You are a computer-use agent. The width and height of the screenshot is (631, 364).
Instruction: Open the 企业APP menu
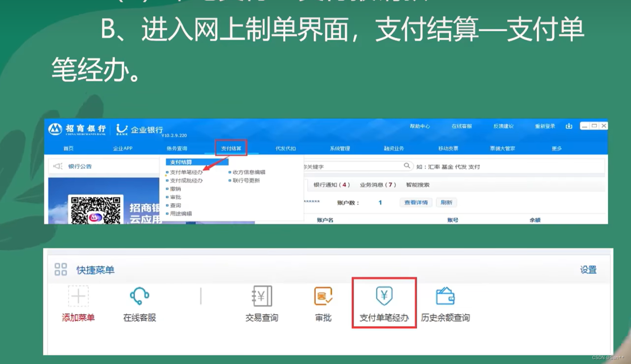pyautogui.click(x=122, y=148)
